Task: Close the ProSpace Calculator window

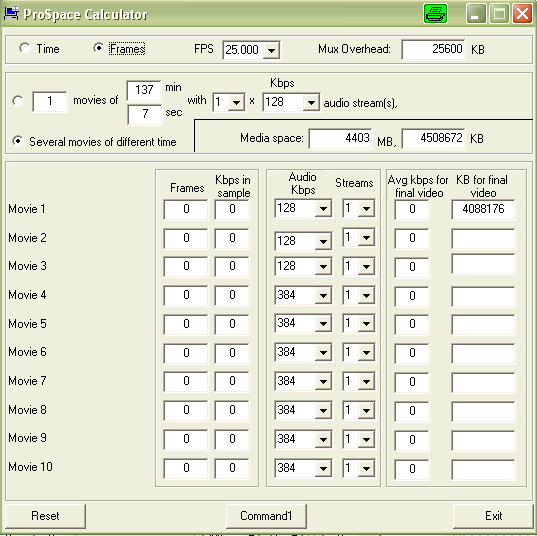Action: tap(522, 14)
